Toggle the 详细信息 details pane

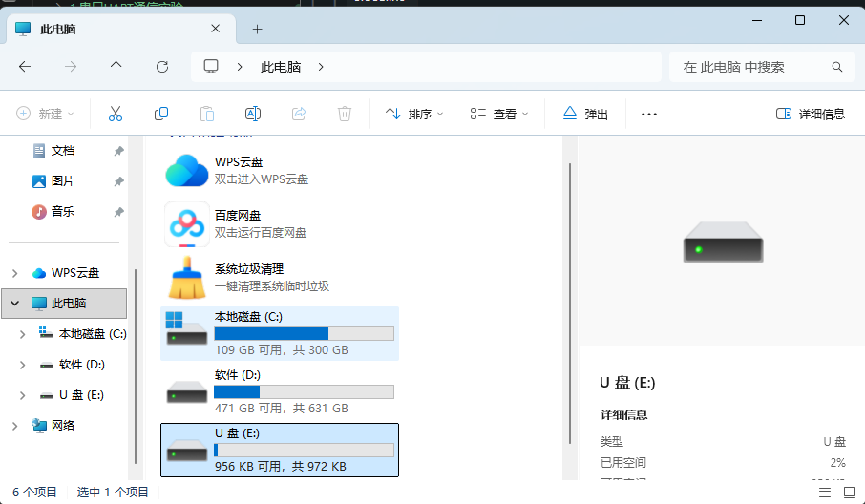click(811, 114)
